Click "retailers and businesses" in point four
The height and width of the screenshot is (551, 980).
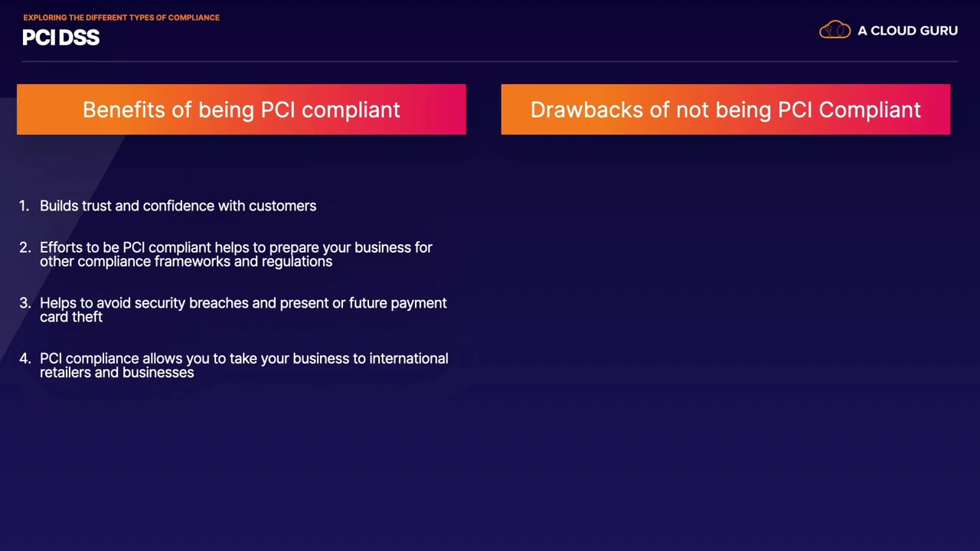116,372
